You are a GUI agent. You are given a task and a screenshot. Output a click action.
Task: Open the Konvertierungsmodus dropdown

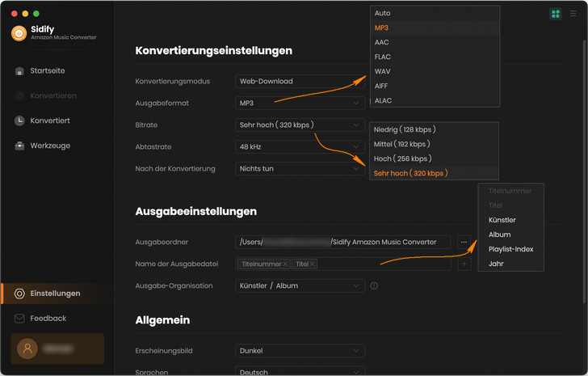click(300, 82)
